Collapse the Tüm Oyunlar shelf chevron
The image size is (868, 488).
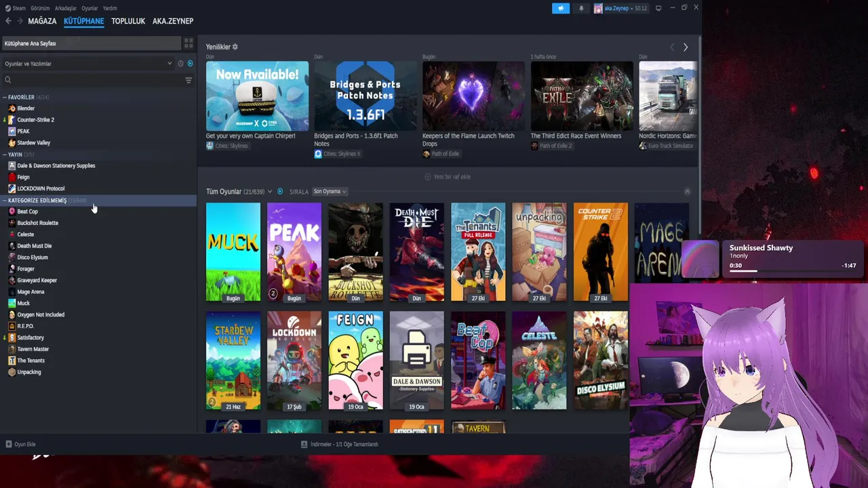687,192
